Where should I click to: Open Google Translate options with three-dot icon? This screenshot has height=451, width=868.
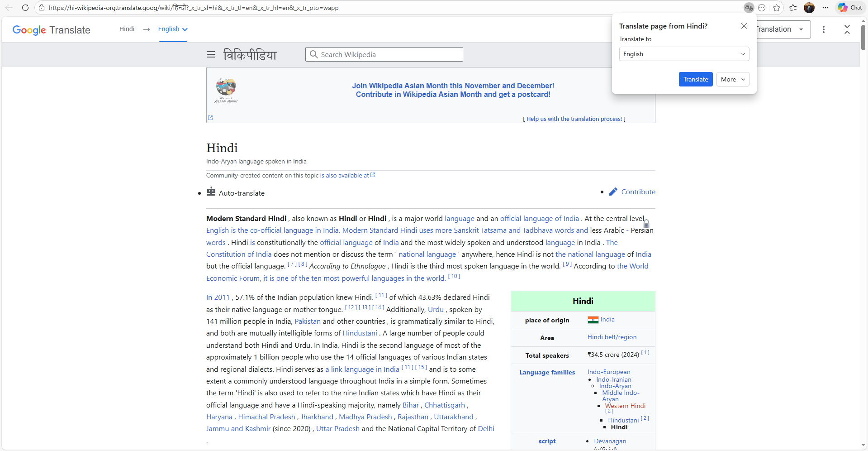(x=824, y=29)
